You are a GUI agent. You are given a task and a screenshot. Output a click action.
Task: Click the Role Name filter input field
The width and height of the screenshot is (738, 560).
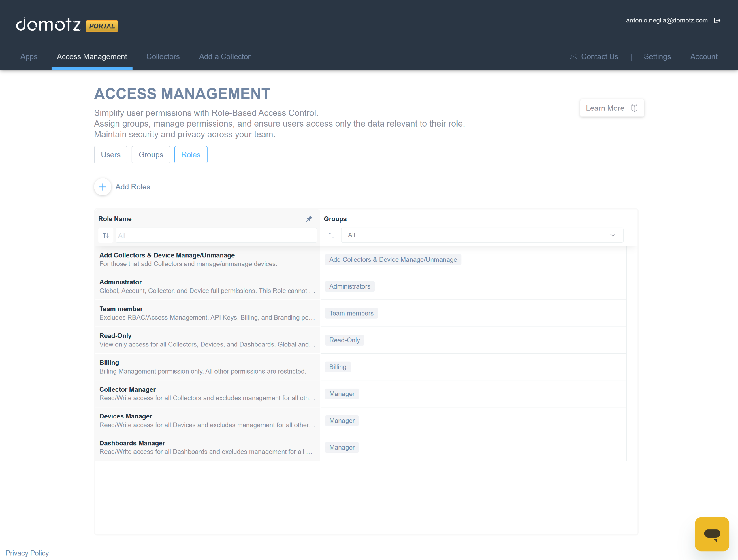[x=216, y=235]
